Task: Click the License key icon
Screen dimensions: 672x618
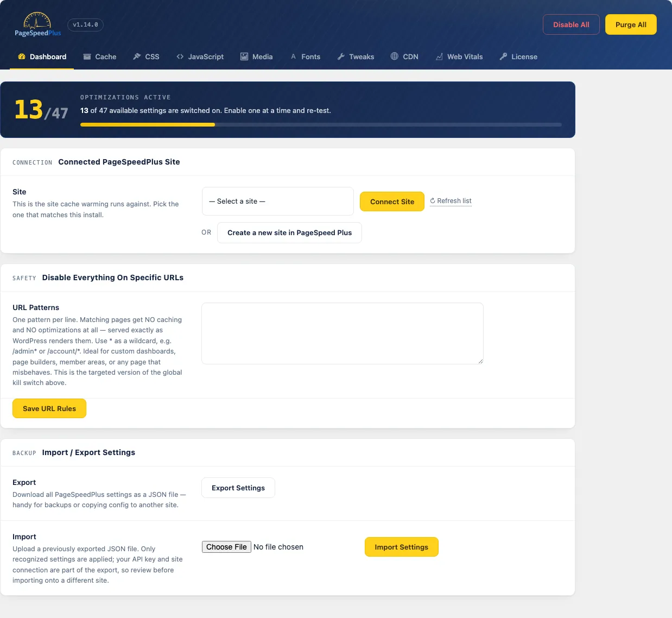Action: pyautogui.click(x=503, y=56)
